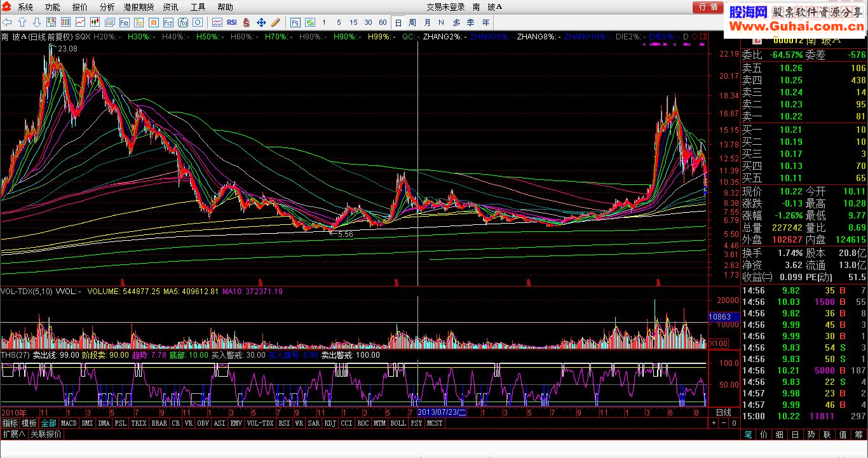Click the red square icon above chart
The width and height of the screenshot is (868, 458).
coord(703,37)
